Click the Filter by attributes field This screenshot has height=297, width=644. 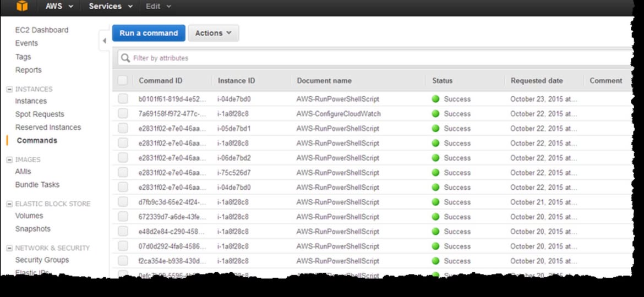[x=376, y=58]
